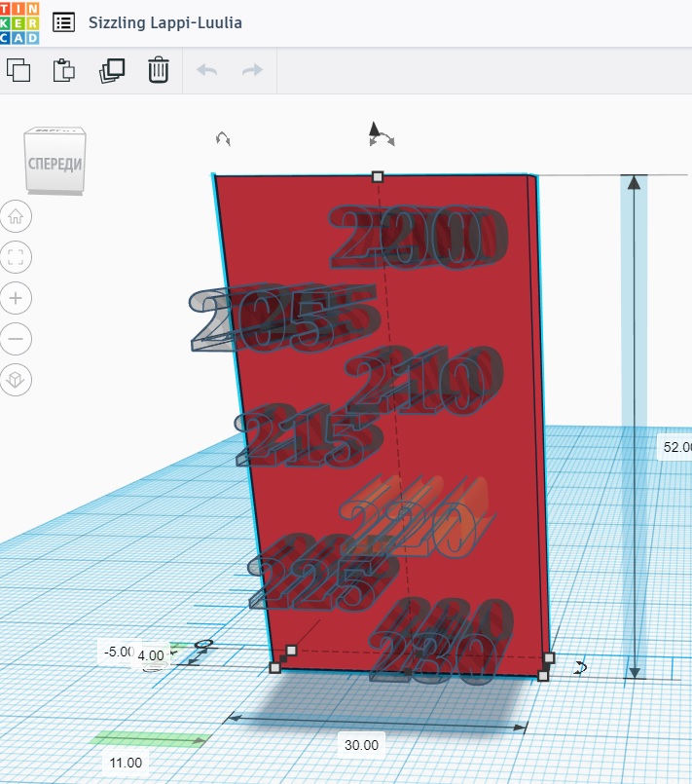
Task: Edit the 52.00 height dimension value
Action: 675,447
